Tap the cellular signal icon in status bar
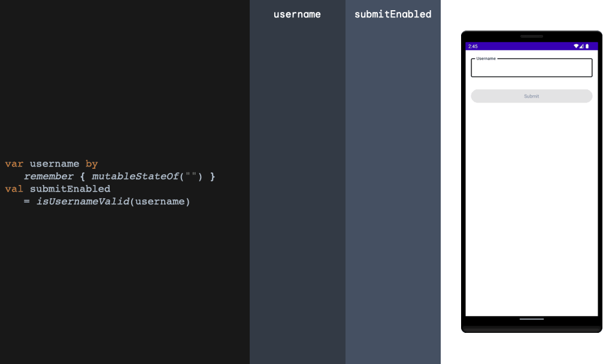Viewport: 609px width, 364px height. (x=581, y=46)
